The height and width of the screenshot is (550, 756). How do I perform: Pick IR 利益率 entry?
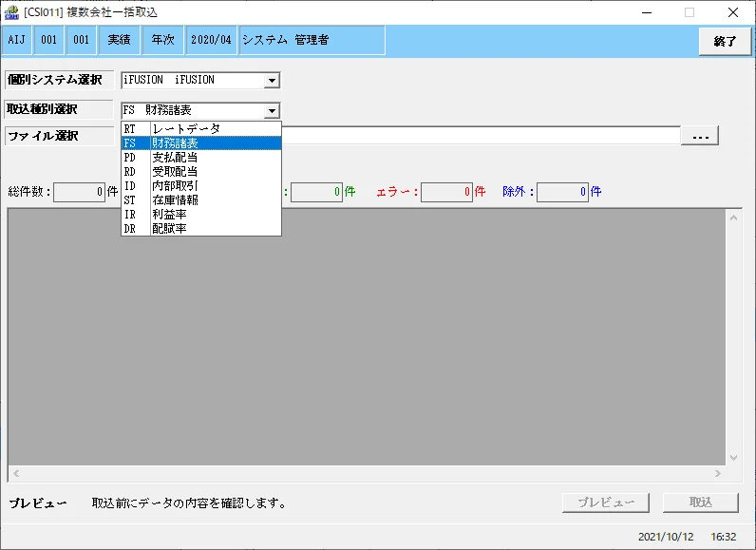click(x=201, y=214)
